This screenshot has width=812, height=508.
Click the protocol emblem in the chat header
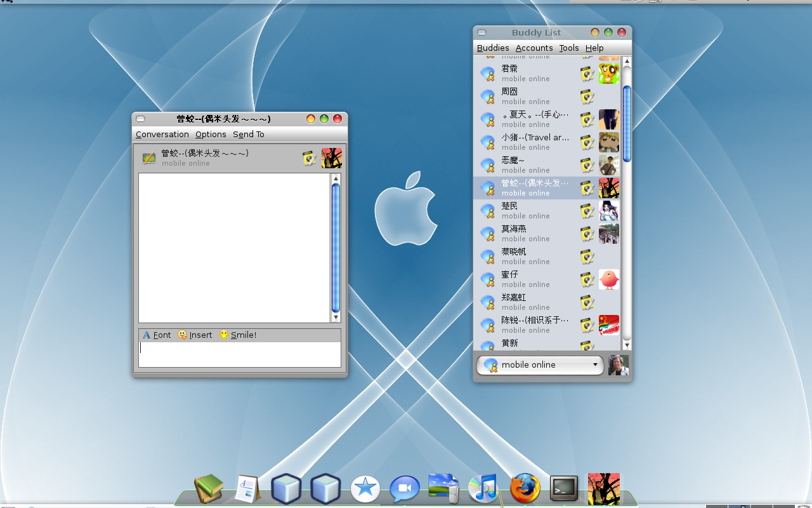(309, 158)
